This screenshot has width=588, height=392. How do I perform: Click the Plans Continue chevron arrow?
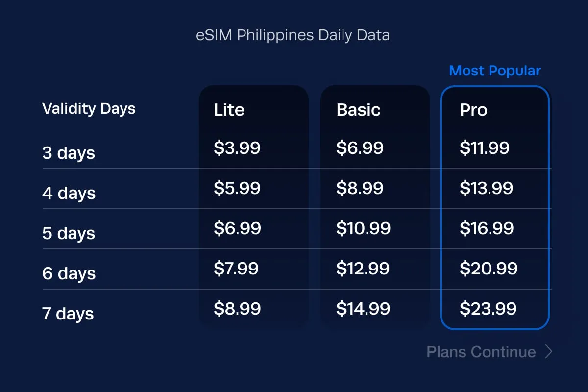click(549, 352)
